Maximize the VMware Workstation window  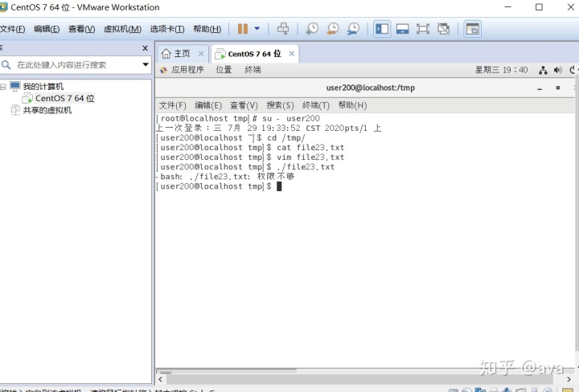pos(539,7)
